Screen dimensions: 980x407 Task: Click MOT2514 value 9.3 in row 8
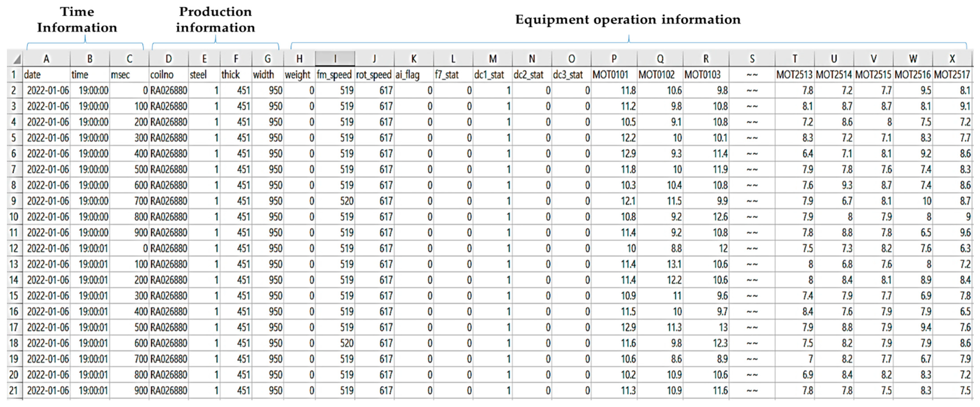click(834, 185)
